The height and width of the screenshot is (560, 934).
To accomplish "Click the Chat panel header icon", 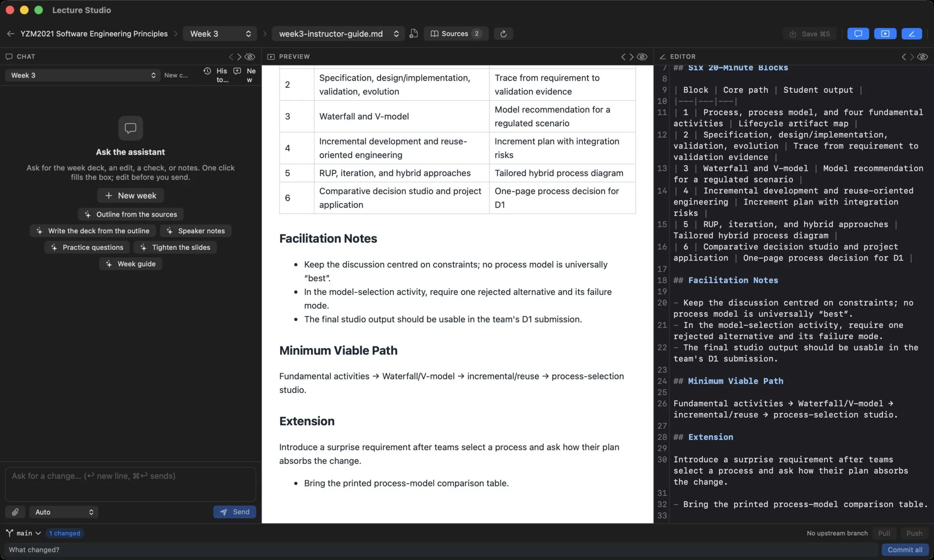I will 9,56.
